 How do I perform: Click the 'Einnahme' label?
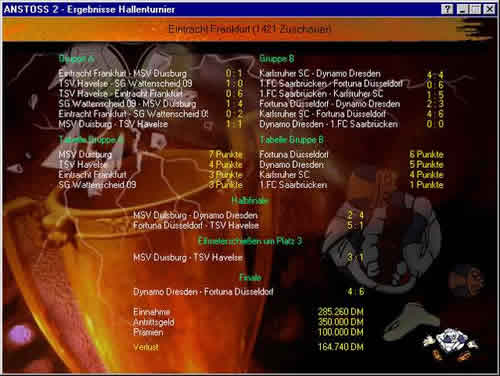tap(151, 312)
